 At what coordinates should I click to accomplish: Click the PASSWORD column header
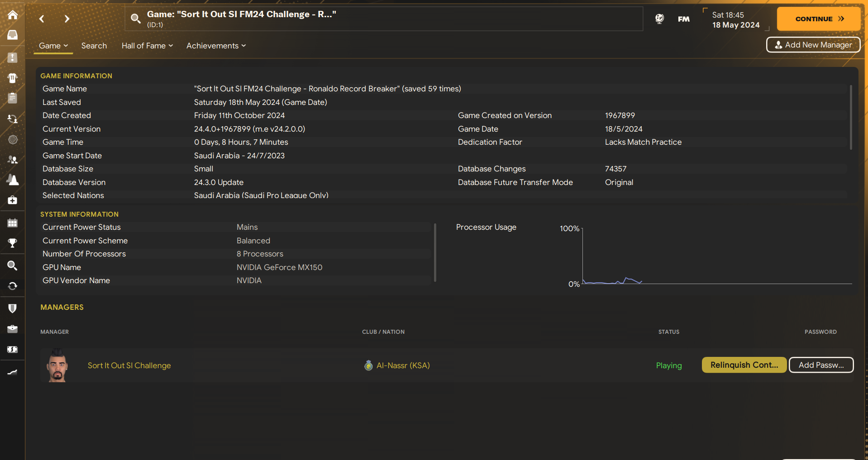pyautogui.click(x=820, y=332)
